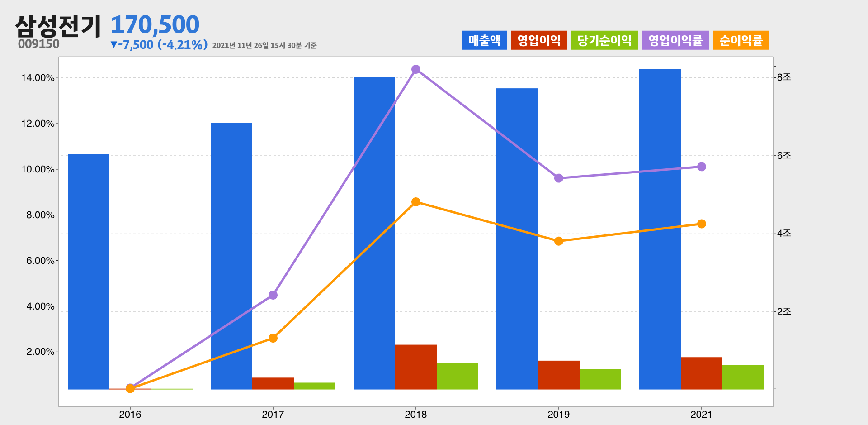Click the 2018 purple line peak marker
Screen dimensions: 868x425
(x=416, y=69)
